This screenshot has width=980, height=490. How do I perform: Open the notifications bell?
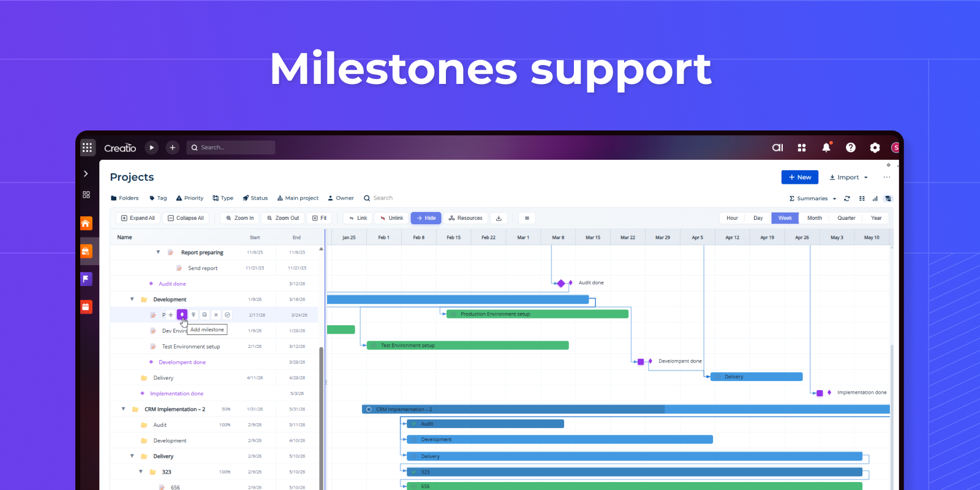point(826,147)
